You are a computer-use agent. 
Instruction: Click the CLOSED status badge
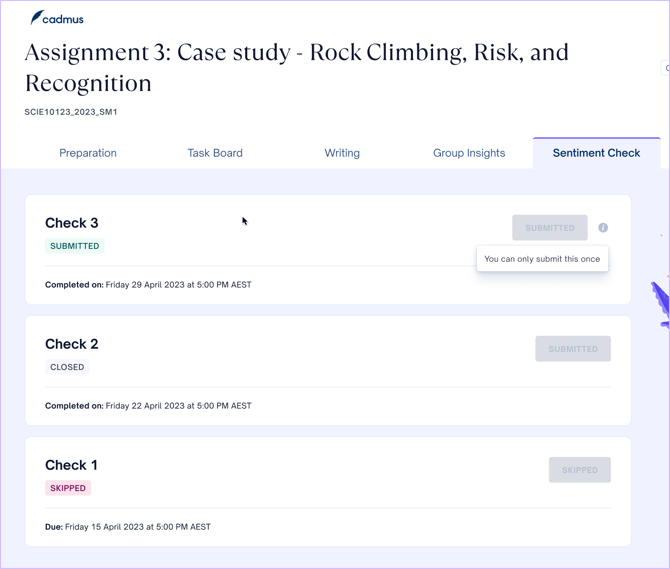point(67,367)
